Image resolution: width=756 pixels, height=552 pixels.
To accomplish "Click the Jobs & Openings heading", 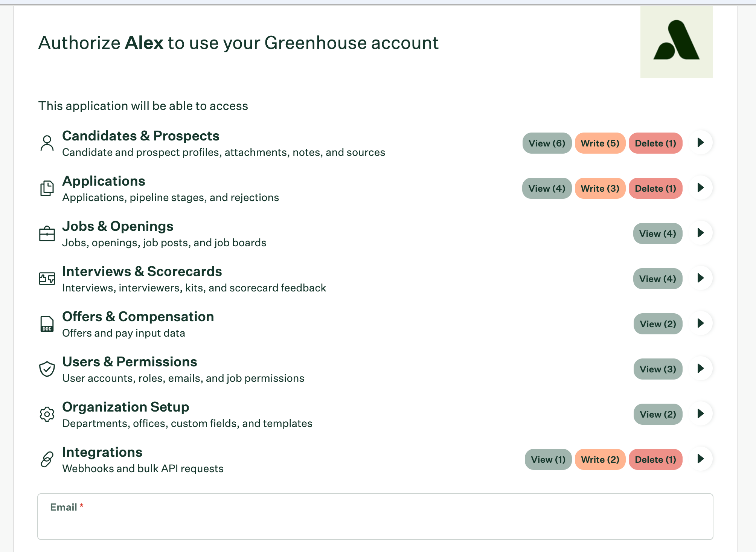I will [x=118, y=226].
